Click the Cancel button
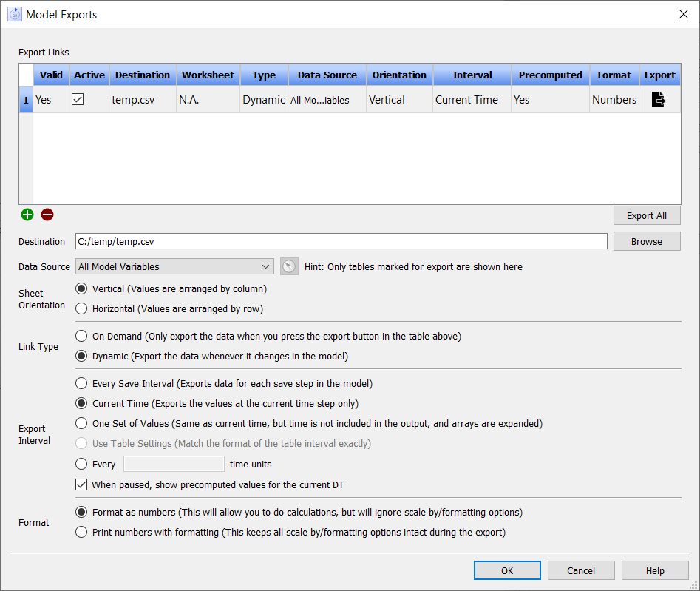 pos(581,570)
